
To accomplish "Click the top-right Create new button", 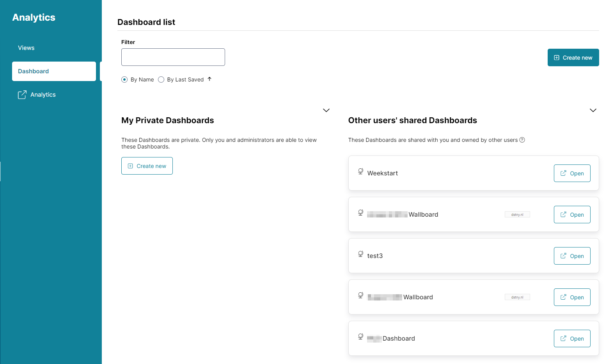I will (x=573, y=58).
